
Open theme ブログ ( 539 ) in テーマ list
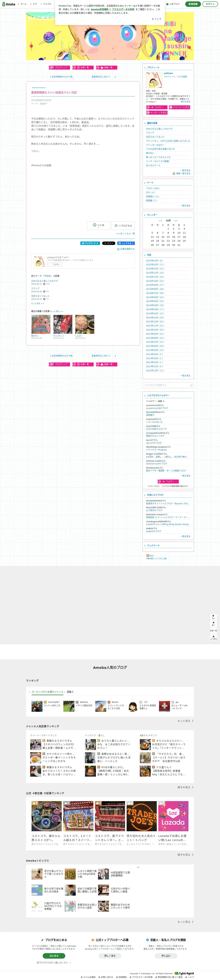(153, 188)
